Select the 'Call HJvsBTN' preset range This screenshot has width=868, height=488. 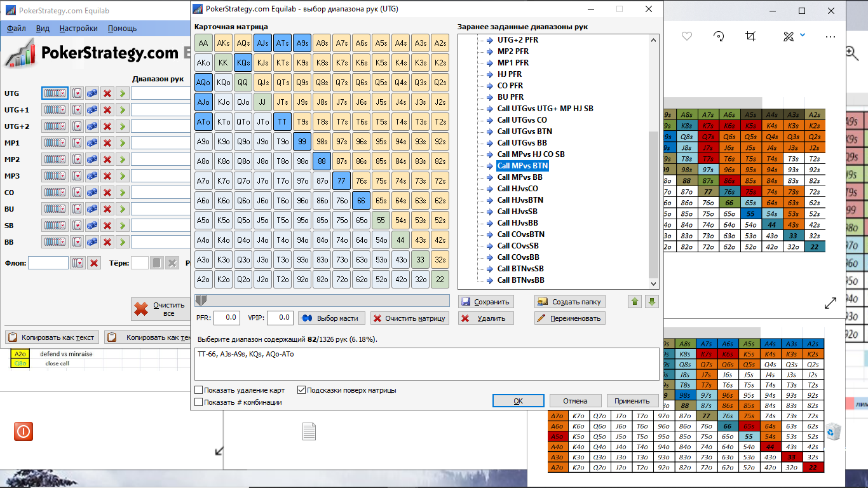point(520,200)
